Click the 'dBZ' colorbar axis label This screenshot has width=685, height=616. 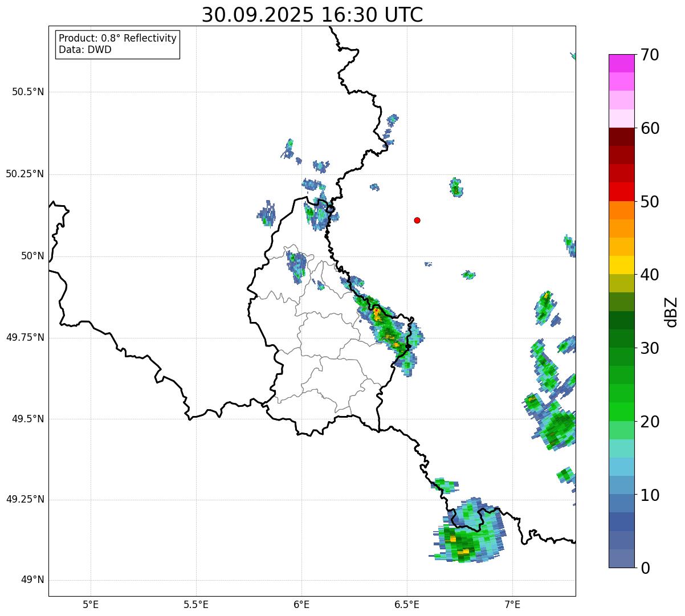(671, 311)
